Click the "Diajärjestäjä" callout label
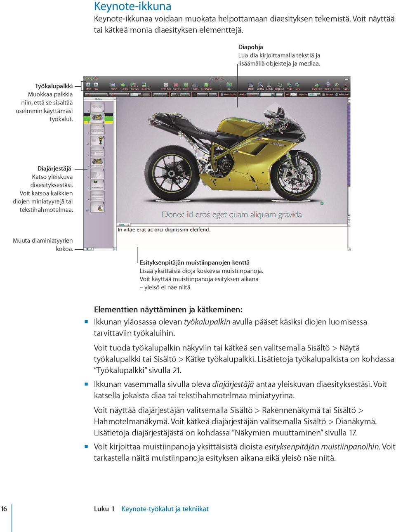This screenshot has width=396, height=532. click(x=54, y=168)
